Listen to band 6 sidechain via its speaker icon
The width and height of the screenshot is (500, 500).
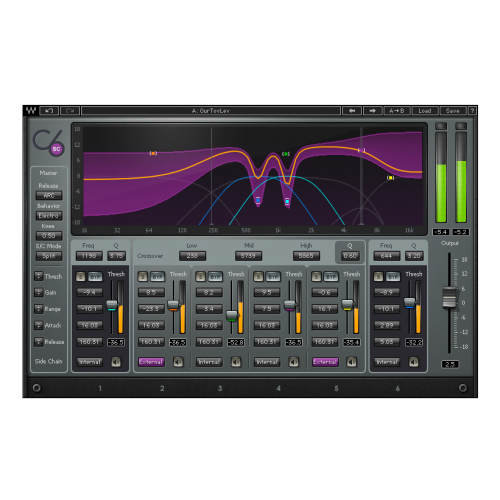tap(414, 362)
